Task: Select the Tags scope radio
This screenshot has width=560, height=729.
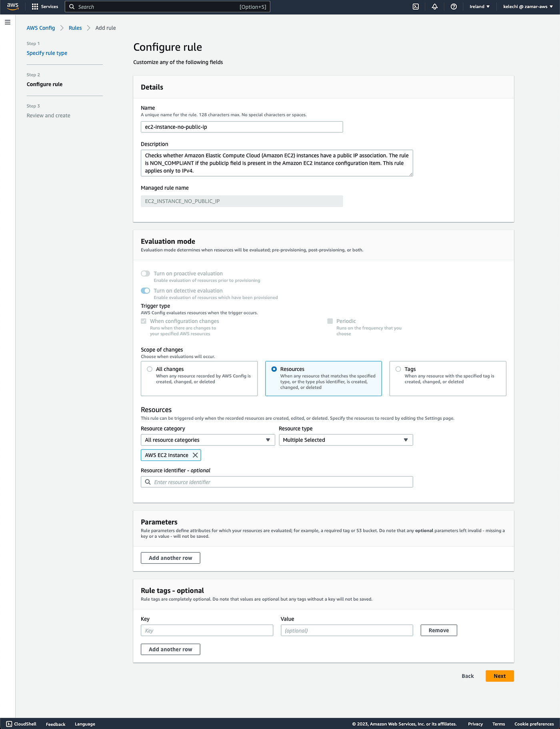Action: [398, 369]
